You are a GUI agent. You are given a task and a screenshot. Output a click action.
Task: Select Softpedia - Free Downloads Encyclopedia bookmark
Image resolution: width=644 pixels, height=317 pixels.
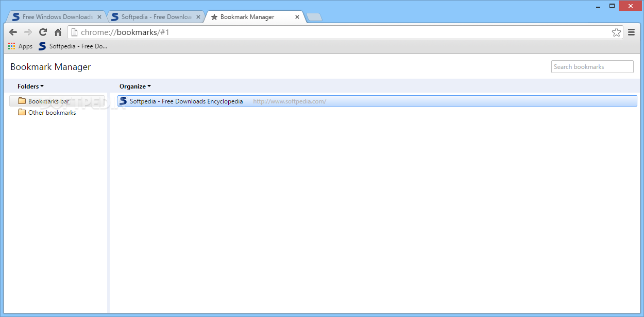point(377,101)
